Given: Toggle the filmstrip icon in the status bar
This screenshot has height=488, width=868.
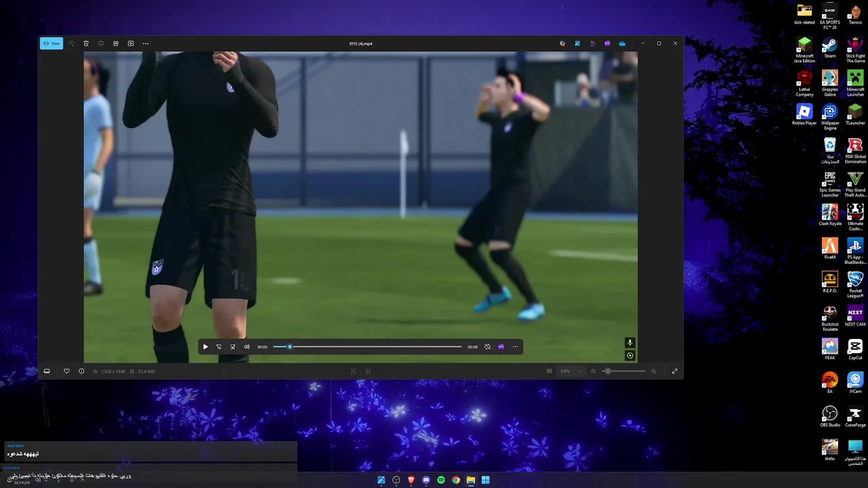Looking at the screenshot, I should pos(47,371).
